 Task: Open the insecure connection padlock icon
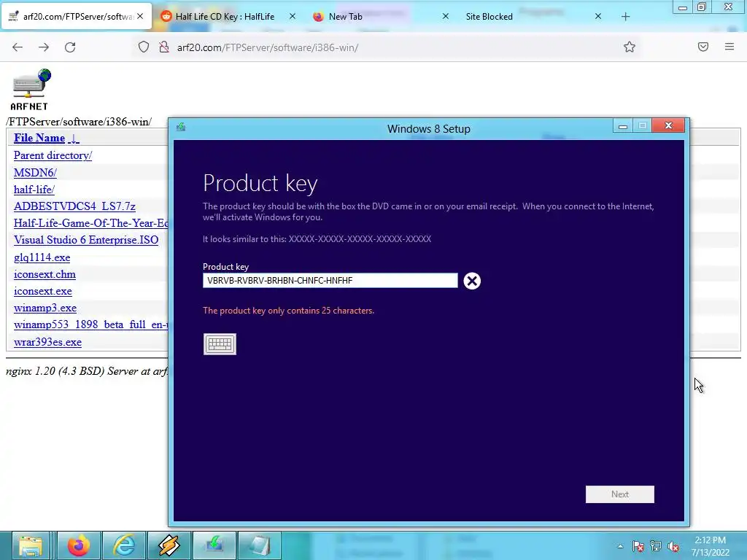point(164,47)
